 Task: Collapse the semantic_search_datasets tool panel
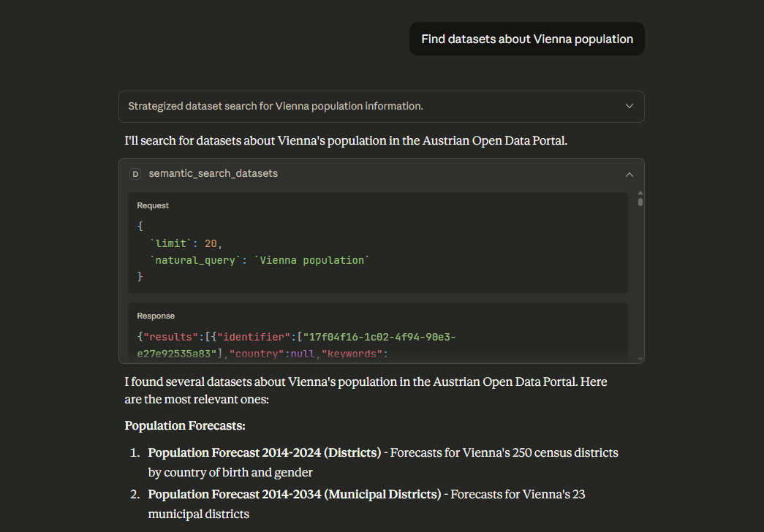coord(629,174)
